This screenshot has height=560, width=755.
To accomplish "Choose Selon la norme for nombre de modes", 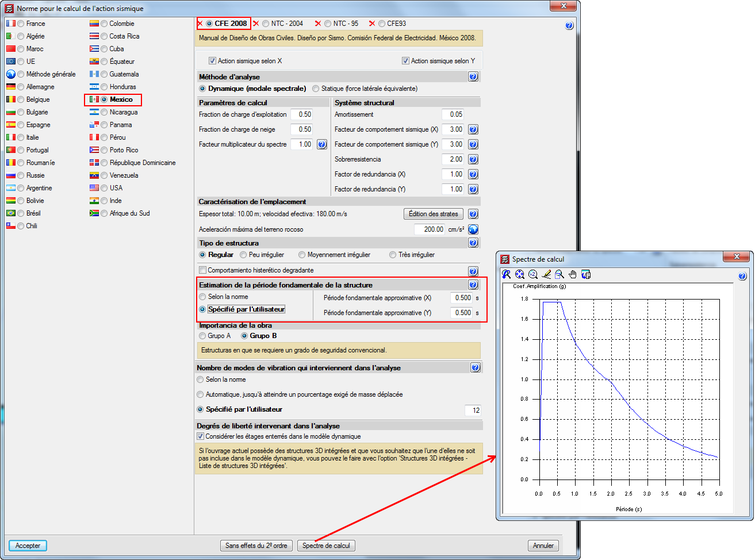I will (200, 379).
